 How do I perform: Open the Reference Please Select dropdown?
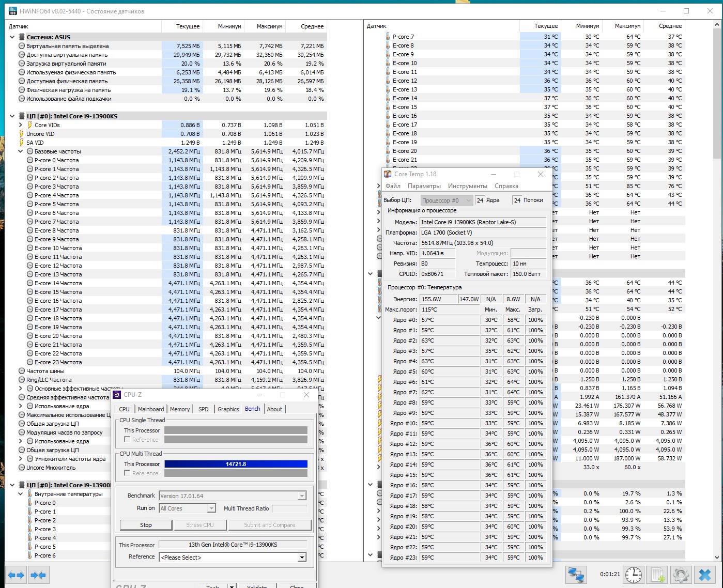pyautogui.click(x=302, y=558)
